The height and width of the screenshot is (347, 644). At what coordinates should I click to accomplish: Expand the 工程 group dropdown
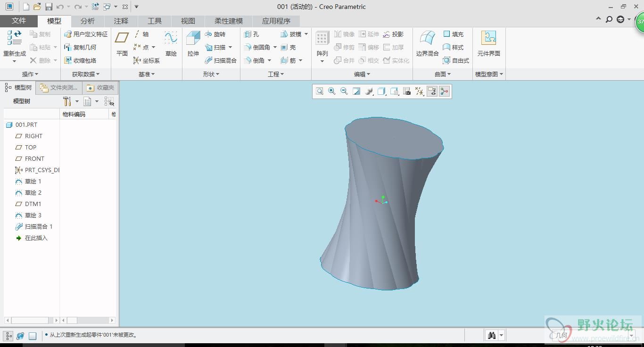[276, 74]
